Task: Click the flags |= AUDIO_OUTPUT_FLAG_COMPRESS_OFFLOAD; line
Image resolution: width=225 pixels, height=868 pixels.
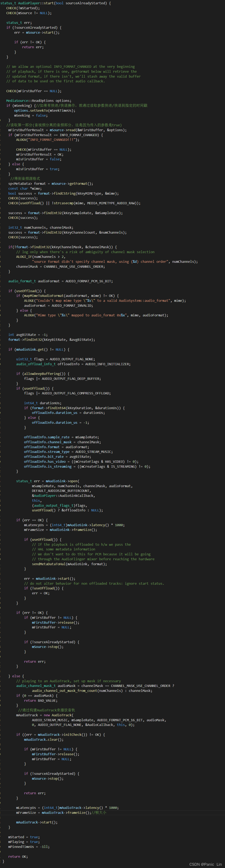Action: click(x=67, y=393)
